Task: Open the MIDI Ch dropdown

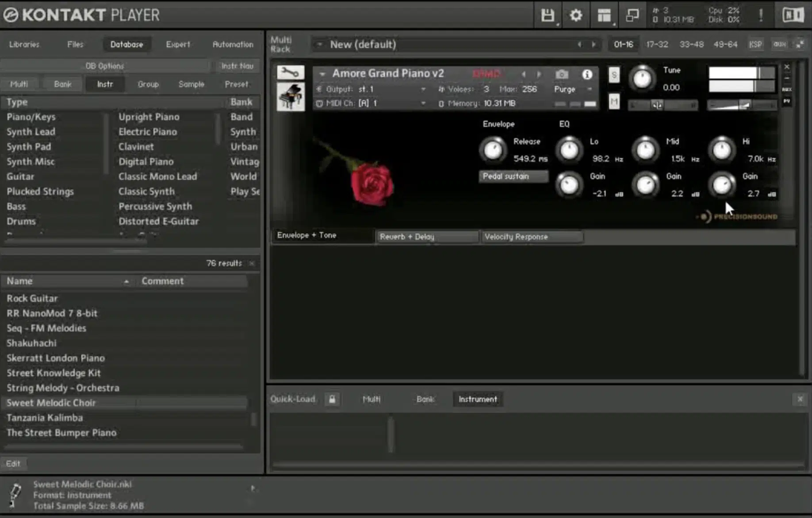Action: coord(423,103)
